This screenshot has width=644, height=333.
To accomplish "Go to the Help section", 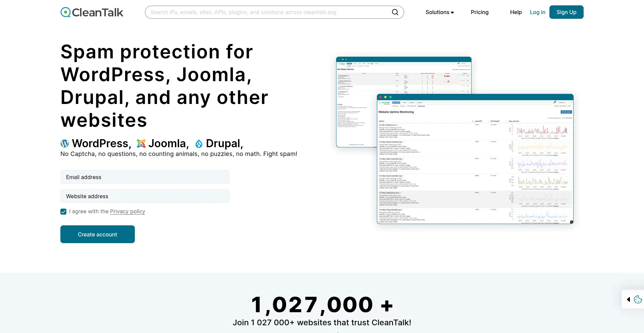I will point(516,12).
